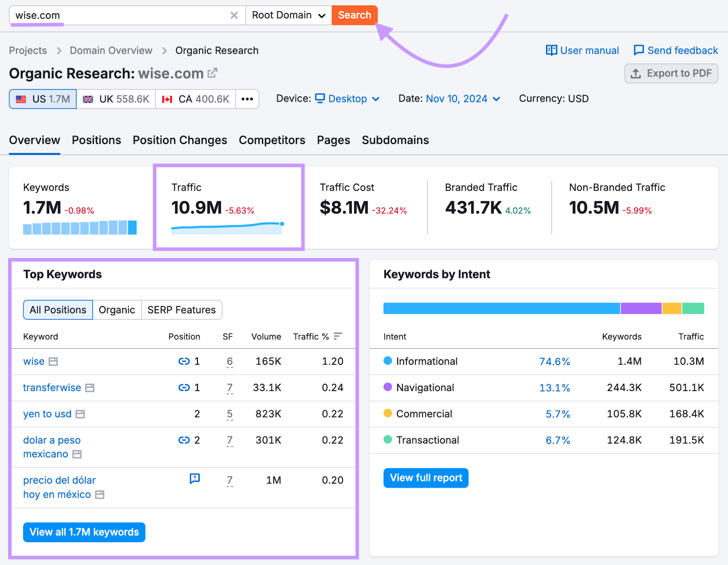Image resolution: width=728 pixels, height=565 pixels.
Task: Open the Root Domain dropdown
Action: pyautogui.click(x=288, y=15)
